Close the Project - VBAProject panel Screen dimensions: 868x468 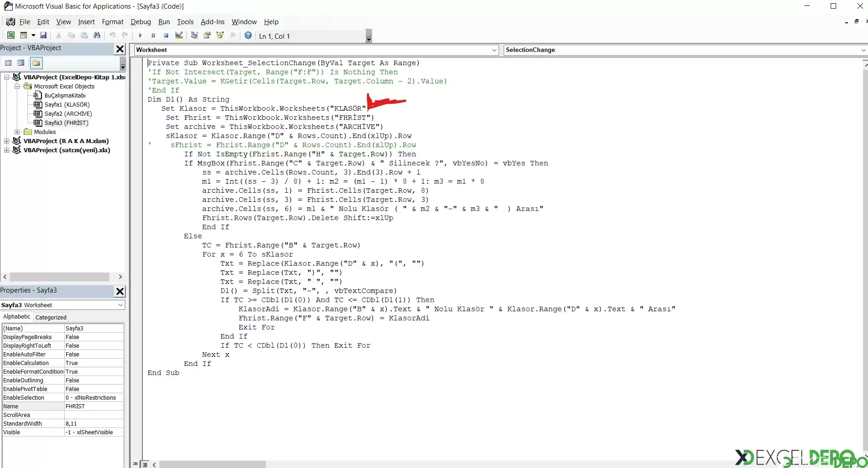[x=120, y=49]
